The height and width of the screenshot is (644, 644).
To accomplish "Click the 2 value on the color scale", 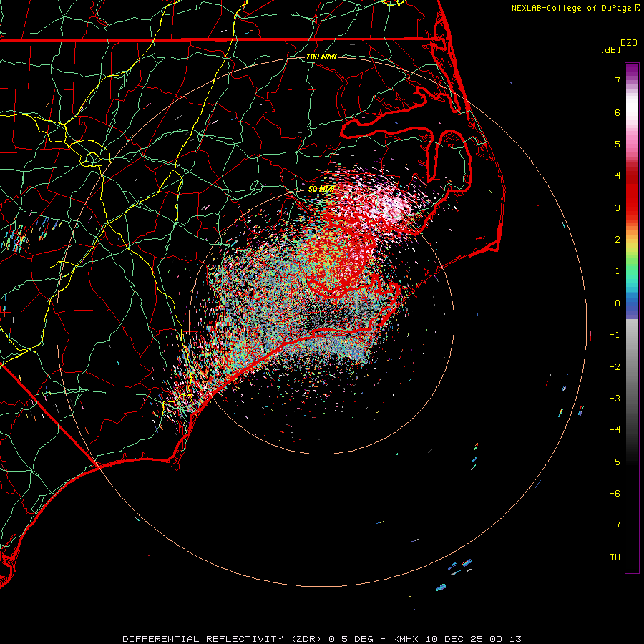I will pos(618,240).
